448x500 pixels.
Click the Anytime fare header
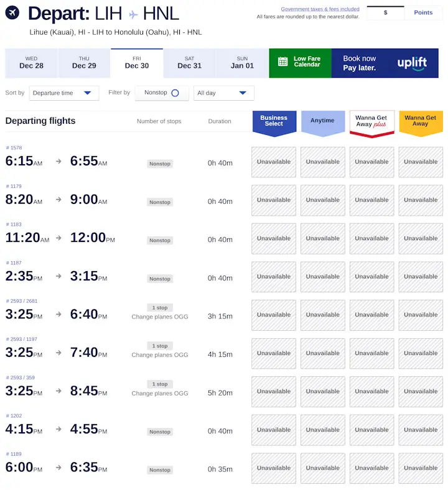[x=322, y=123]
